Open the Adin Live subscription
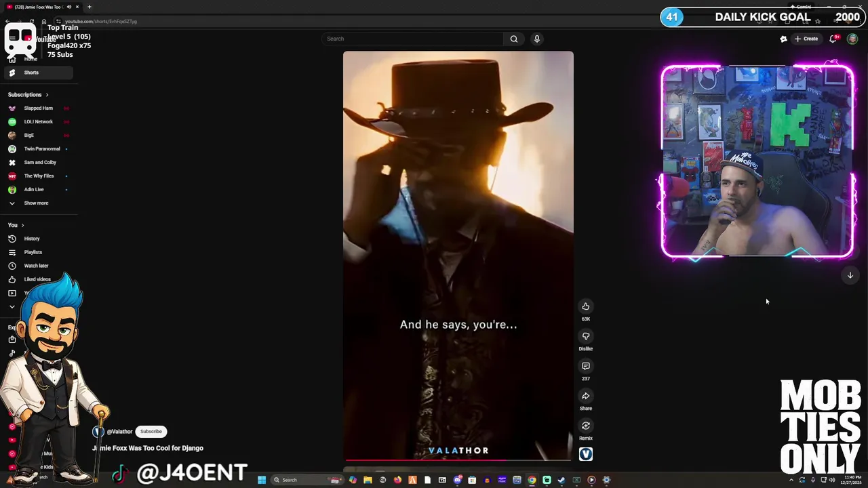 [x=38, y=190]
